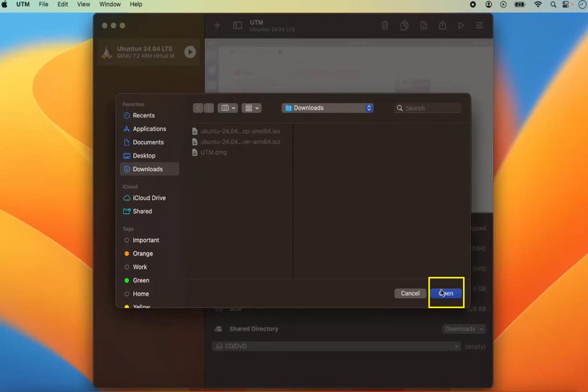The width and height of the screenshot is (588, 392).
Task: Click the screen recording stop icon in menu bar
Action: tap(473, 5)
